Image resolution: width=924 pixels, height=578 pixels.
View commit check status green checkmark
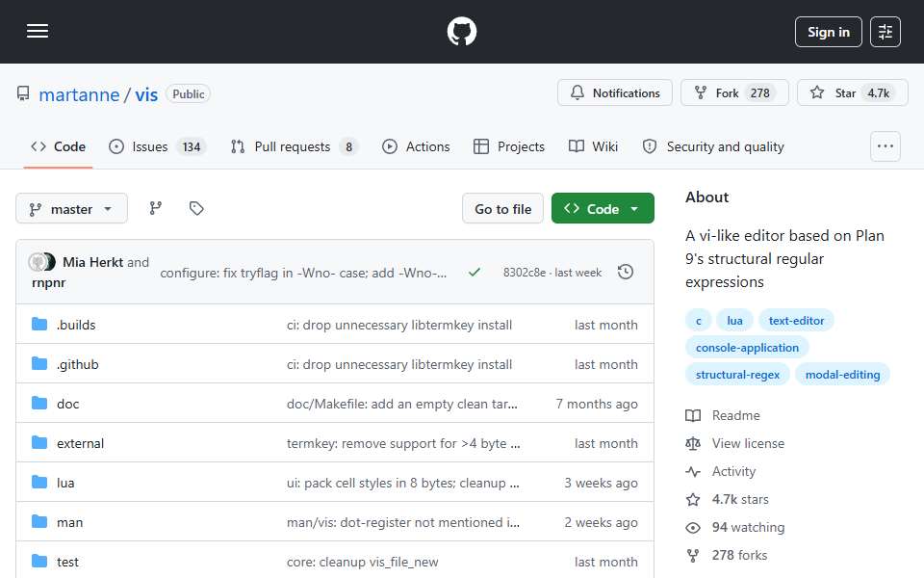point(475,272)
